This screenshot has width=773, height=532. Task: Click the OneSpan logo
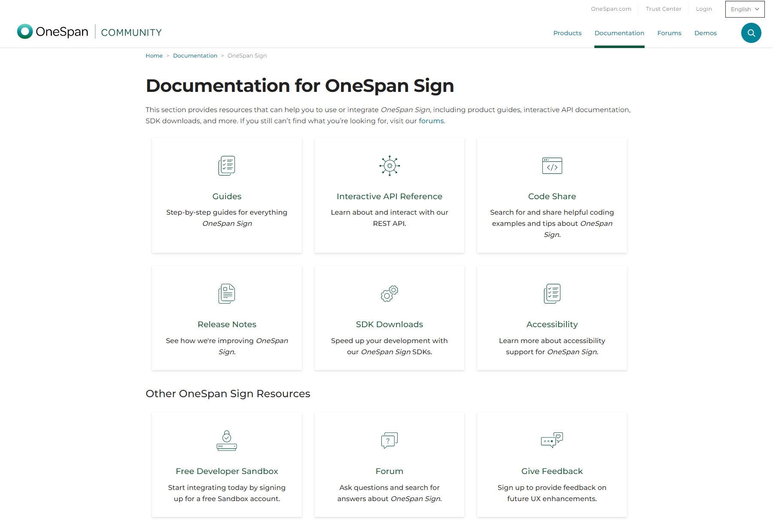point(52,32)
